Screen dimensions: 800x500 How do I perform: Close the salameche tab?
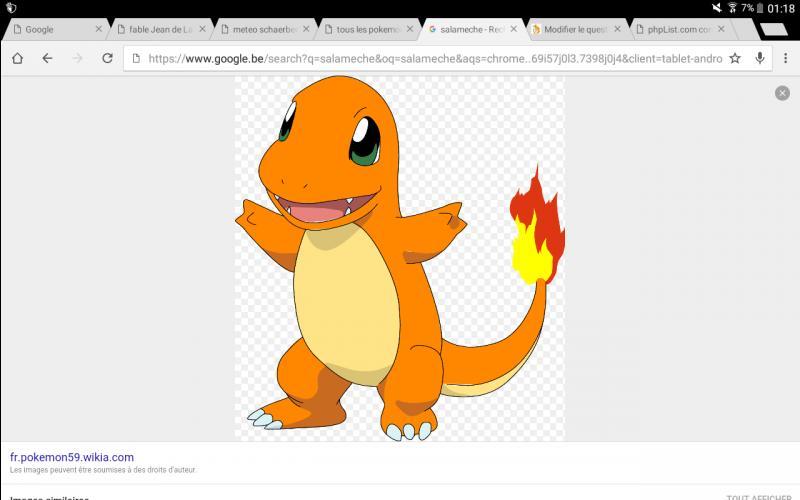coord(514,29)
